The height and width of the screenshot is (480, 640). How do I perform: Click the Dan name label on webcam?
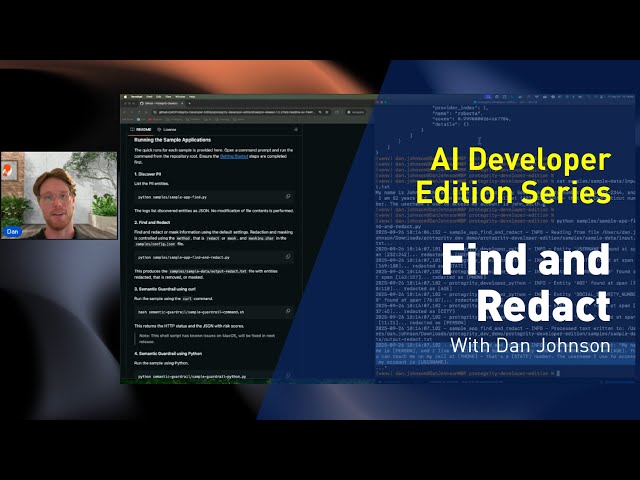[x=12, y=231]
